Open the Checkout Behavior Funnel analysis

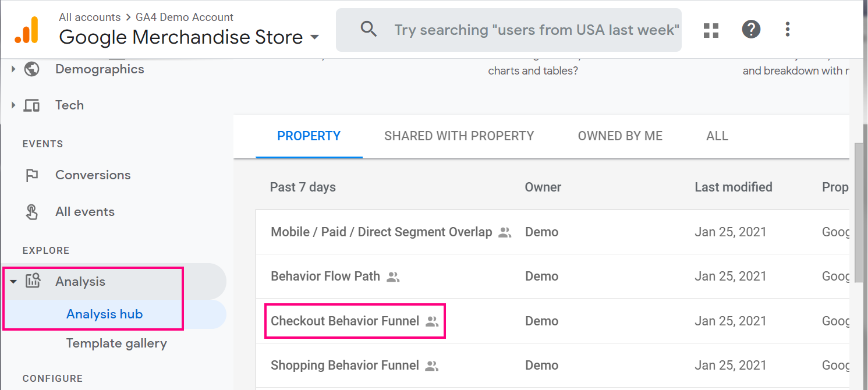[x=345, y=321]
